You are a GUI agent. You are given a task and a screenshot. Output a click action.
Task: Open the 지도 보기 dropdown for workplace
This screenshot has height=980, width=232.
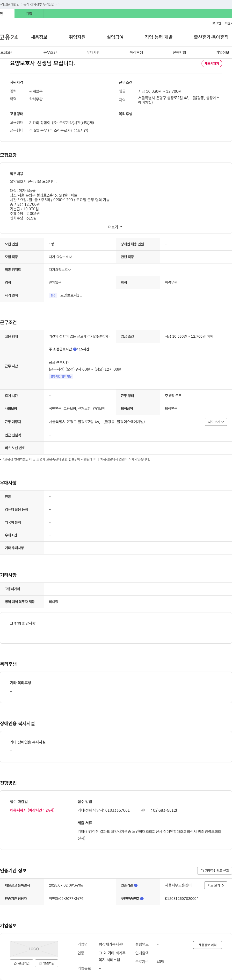[216, 421]
